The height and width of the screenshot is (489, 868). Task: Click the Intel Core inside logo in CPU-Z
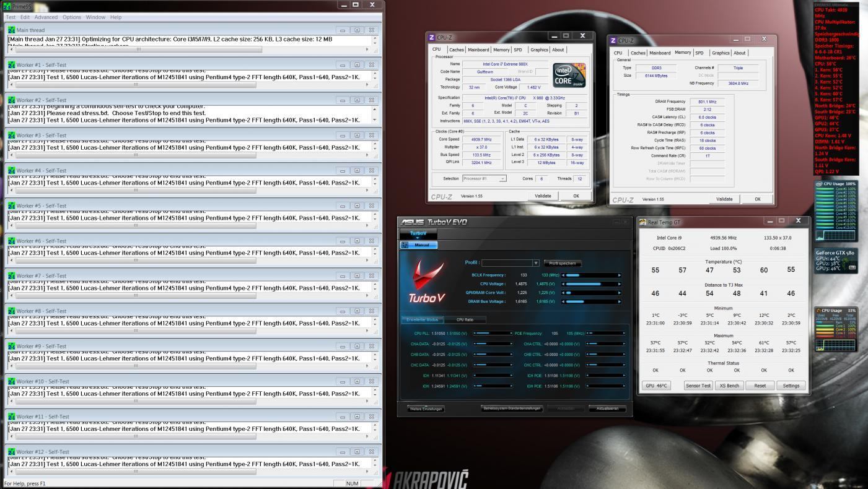(x=568, y=76)
